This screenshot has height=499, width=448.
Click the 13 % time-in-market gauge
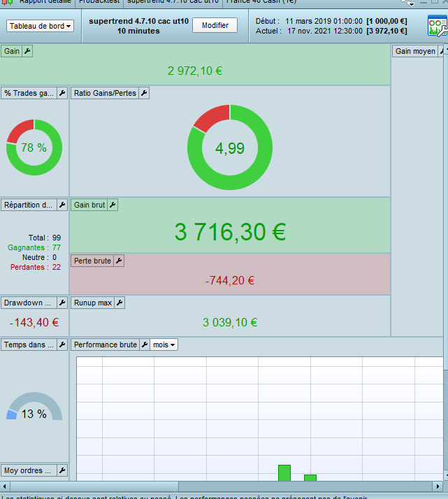[x=34, y=406]
